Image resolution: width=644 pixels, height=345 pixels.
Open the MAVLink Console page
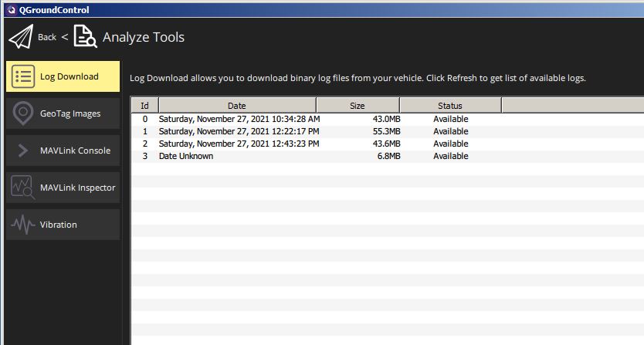pyautogui.click(x=63, y=151)
